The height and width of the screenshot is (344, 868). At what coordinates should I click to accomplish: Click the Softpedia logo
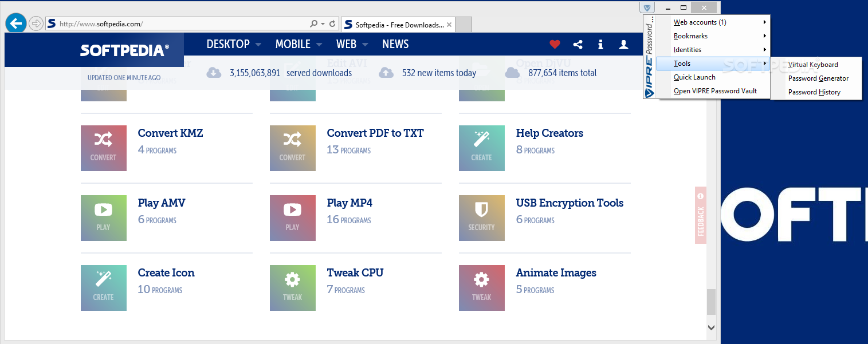[x=124, y=50]
